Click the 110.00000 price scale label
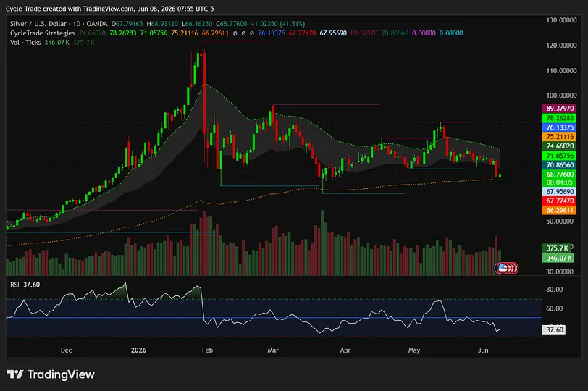 click(x=561, y=70)
